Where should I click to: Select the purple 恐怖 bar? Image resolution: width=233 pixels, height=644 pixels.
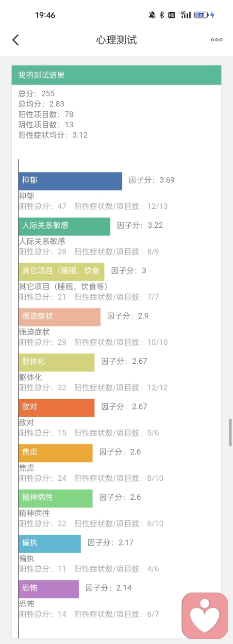coord(49,589)
